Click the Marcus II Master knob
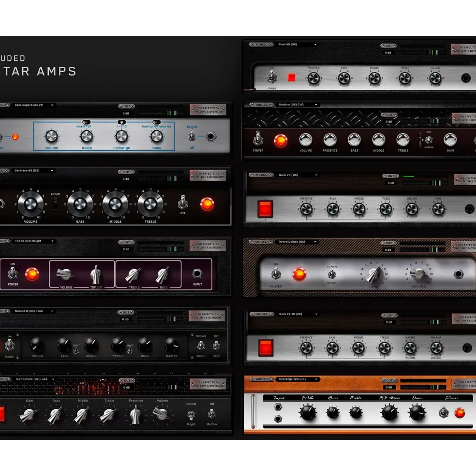The height and width of the screenshot is (476, 476). [172, 345]
